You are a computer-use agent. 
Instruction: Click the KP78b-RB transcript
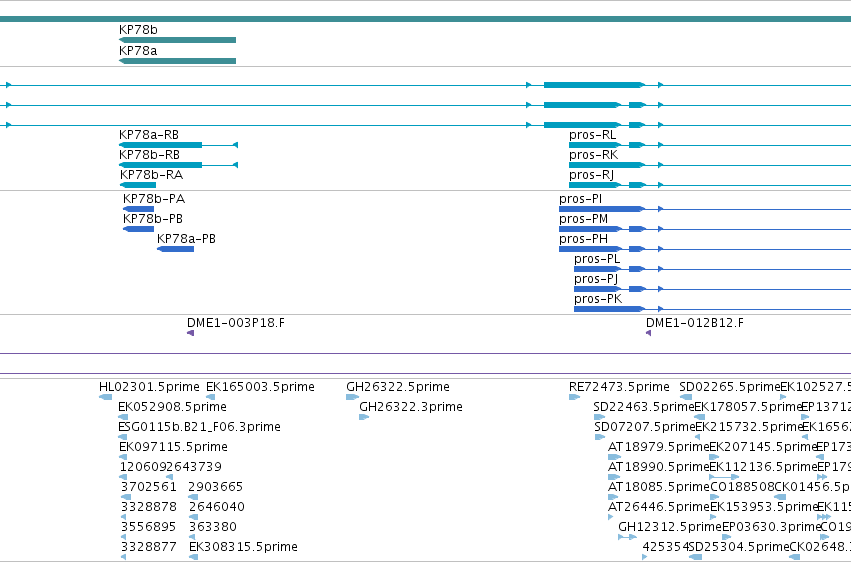pyautogui.click(x=179, y=165)
